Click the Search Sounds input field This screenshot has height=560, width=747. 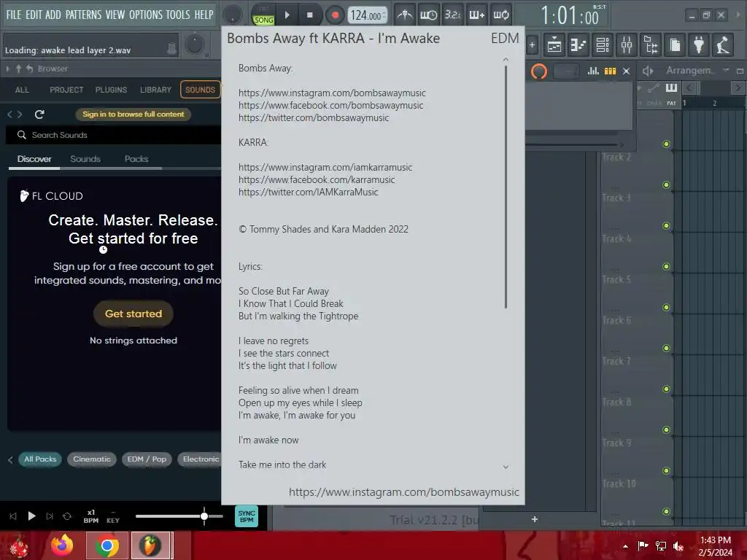(x=113, y=135)
